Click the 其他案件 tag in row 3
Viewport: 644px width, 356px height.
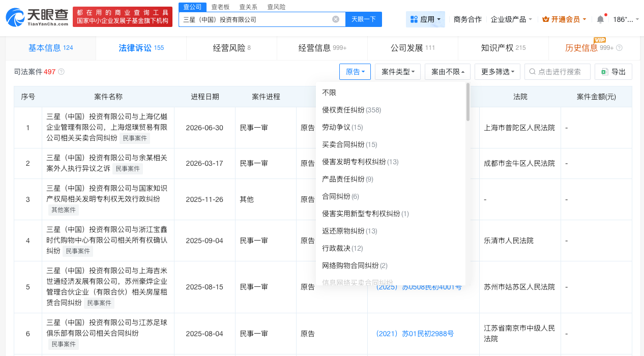tap(64, 210)
